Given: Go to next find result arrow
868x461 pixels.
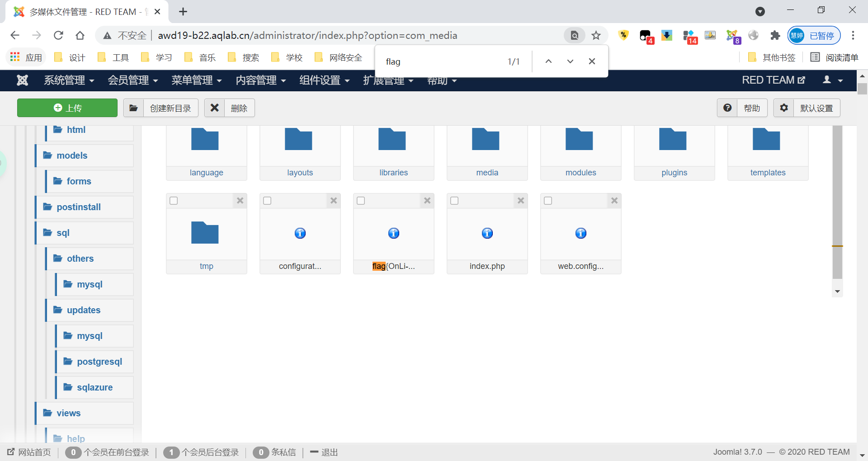Looking at the screenshot, I should tap(570, 61).
